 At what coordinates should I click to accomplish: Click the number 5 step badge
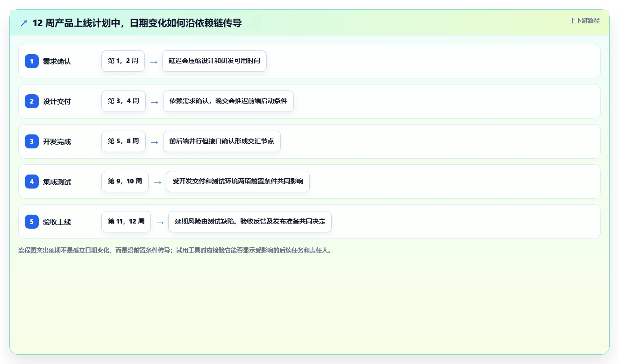pyautogui.click(x=32, y=222)
